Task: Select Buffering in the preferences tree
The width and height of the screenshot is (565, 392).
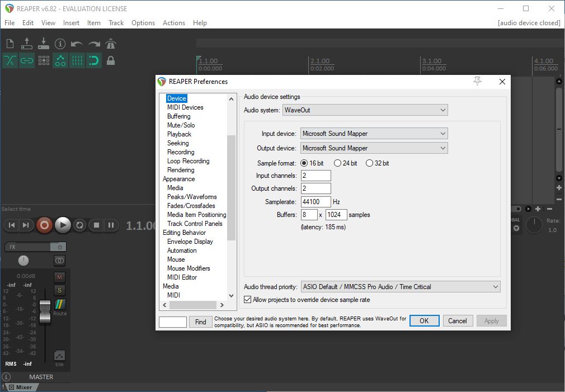Action: coord(178,116)
